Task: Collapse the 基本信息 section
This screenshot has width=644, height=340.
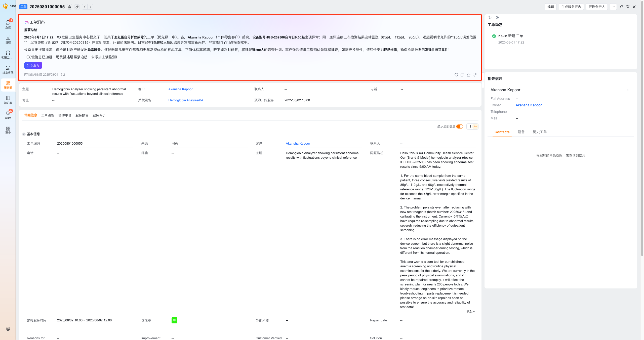Action: point(24,134)
